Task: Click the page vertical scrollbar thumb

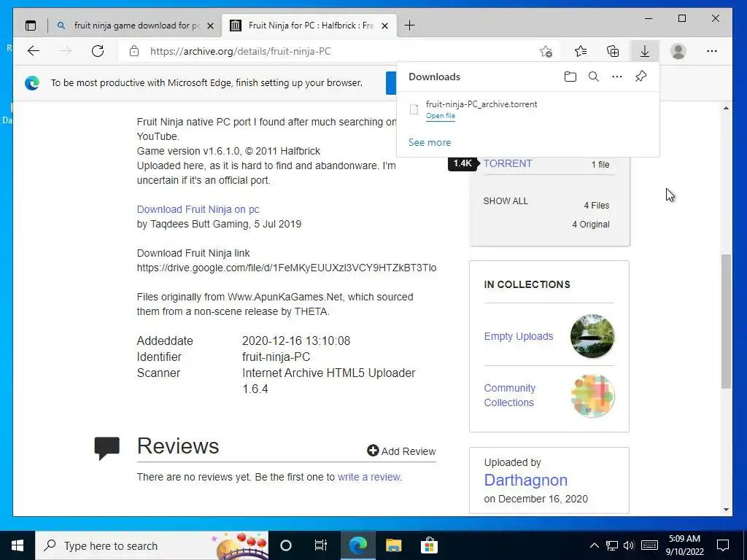Action: coord(726,322)
